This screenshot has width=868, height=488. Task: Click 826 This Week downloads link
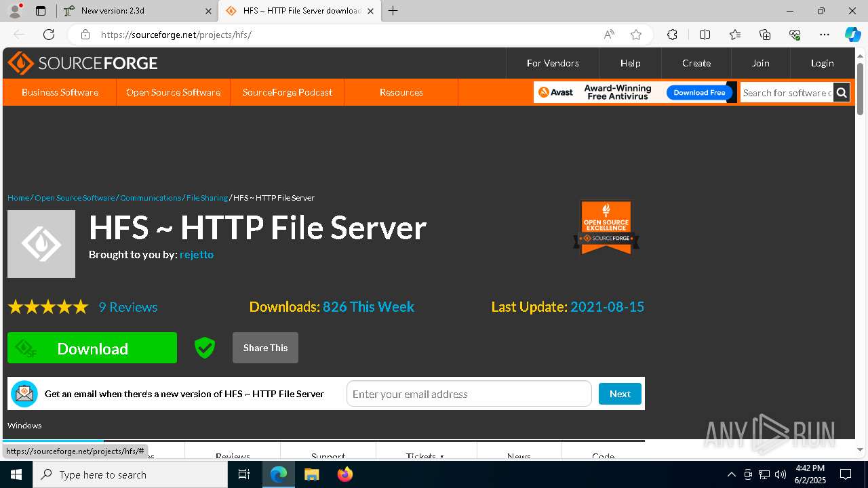click(368, 307)
